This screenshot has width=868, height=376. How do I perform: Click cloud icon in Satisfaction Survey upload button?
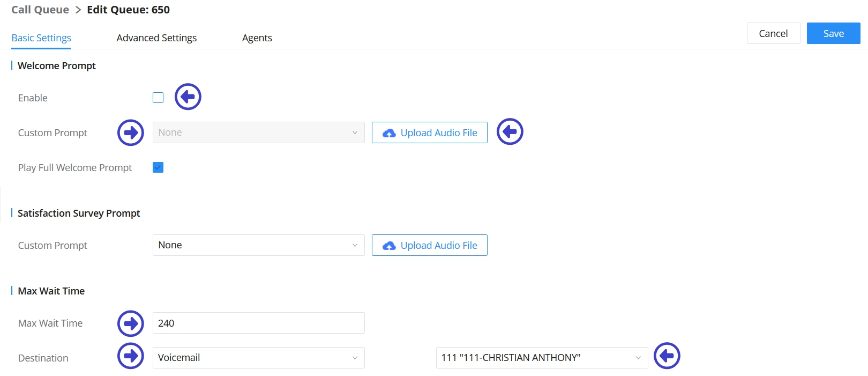coord(389,246)
